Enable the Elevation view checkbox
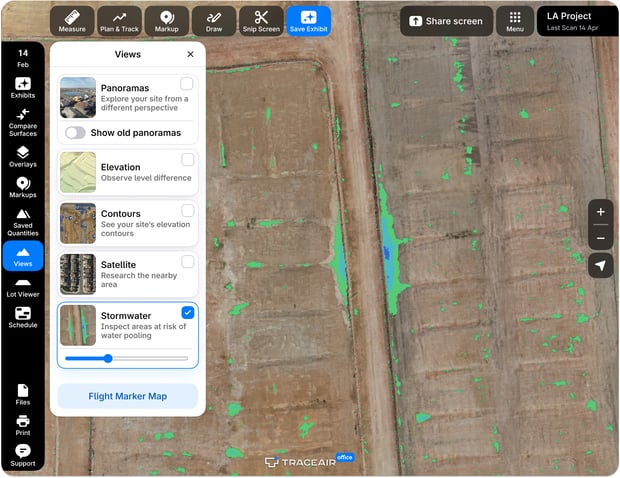 click(x=187, y=159)
